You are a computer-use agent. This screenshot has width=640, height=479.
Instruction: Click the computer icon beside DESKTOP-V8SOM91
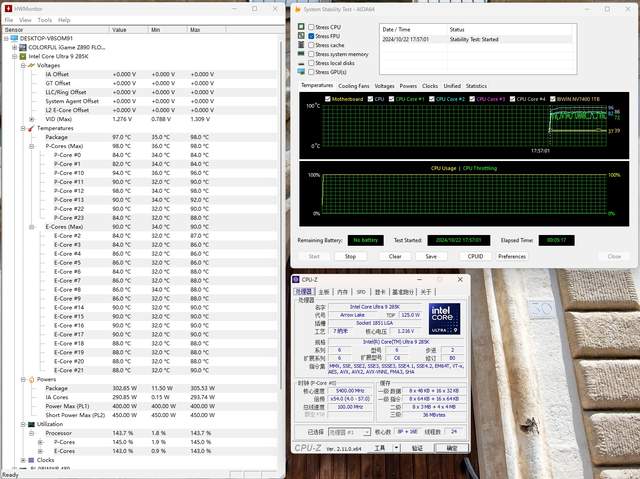tap(15, 38)
